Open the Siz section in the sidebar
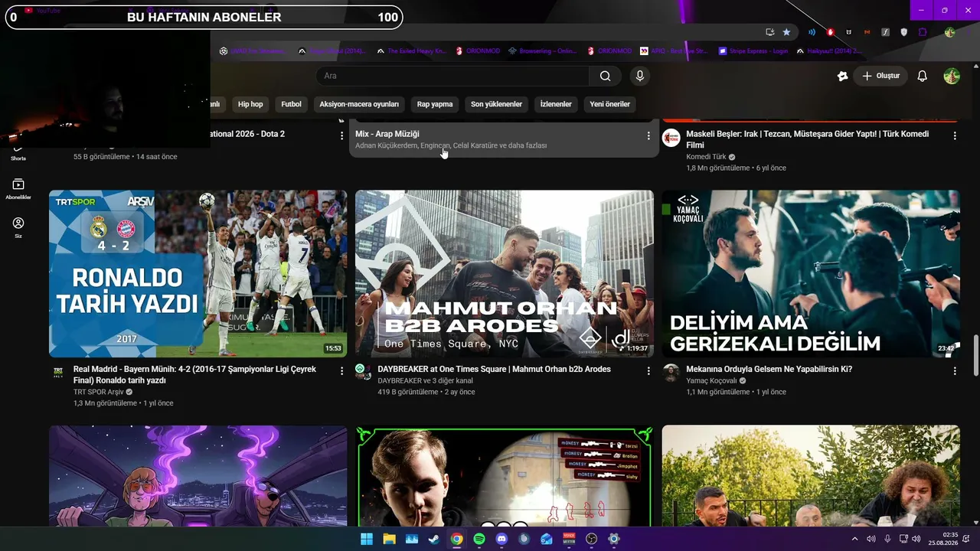This screenshot has width=980, height=551. coord(18,227)
